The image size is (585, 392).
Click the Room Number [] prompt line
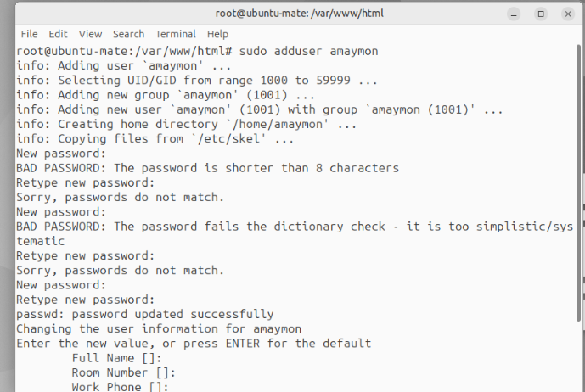[123, 372]
